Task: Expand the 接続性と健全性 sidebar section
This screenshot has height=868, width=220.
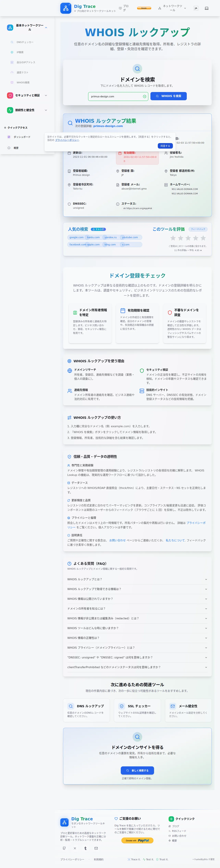Action: pos(27,110)
